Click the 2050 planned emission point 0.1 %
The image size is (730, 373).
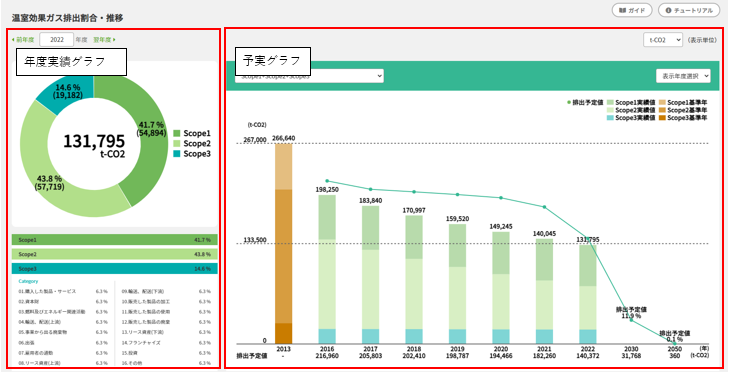pyautogui.click(x=675, y=344)
